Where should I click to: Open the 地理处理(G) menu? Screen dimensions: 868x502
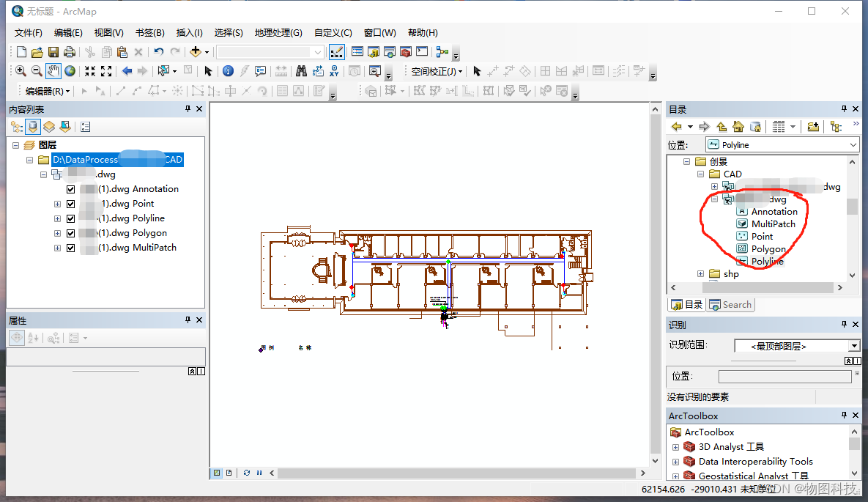pos(278,33)
